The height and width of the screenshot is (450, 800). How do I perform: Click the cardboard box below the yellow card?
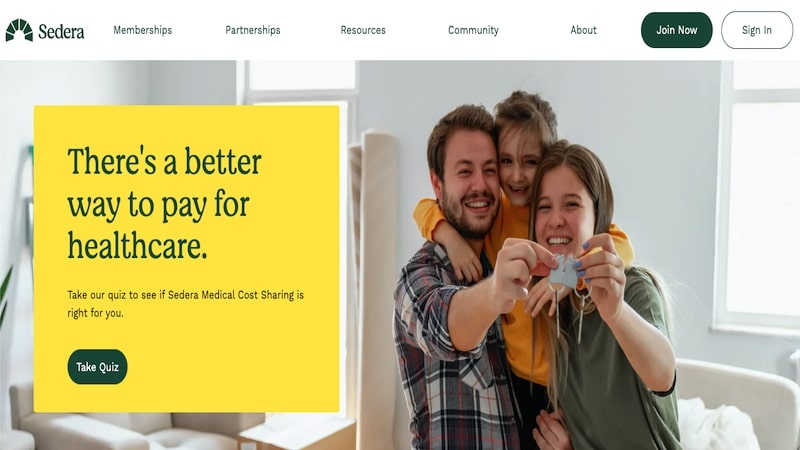click(x=297, y=433)
